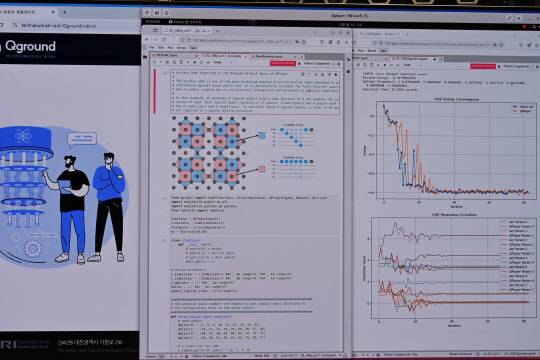Click the red button in right notebook toolbar
540x360 pixels.
[483, 66]
